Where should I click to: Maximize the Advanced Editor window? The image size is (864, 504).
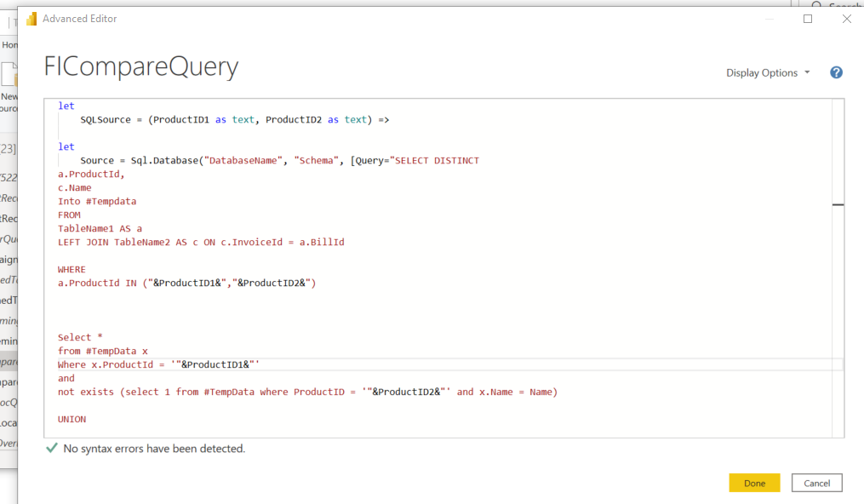click(808, 19)
